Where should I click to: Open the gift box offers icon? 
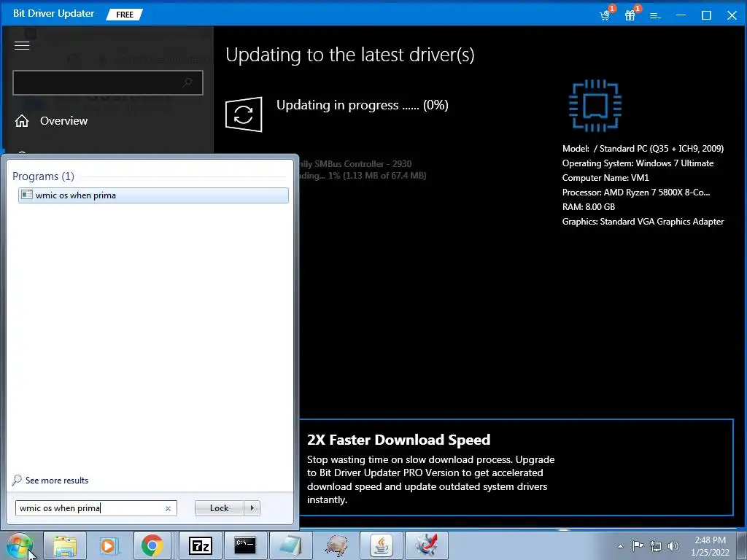click(x=630, y=15)
